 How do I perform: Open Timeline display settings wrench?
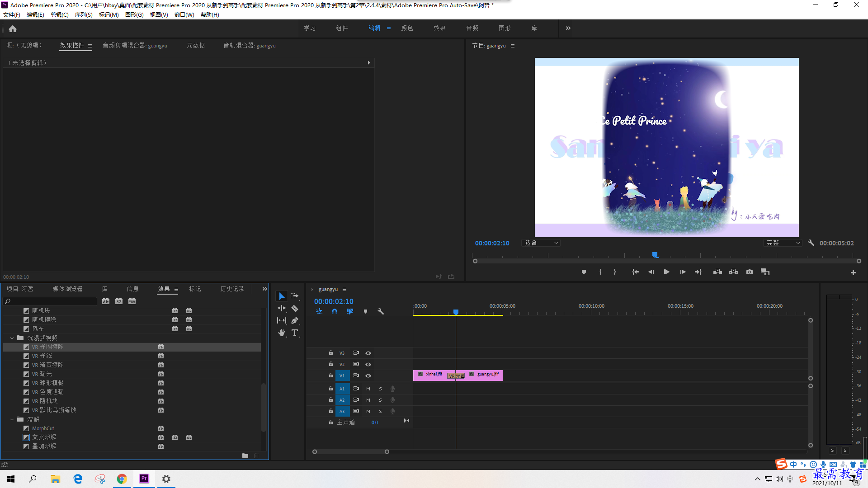coord(381,311)
